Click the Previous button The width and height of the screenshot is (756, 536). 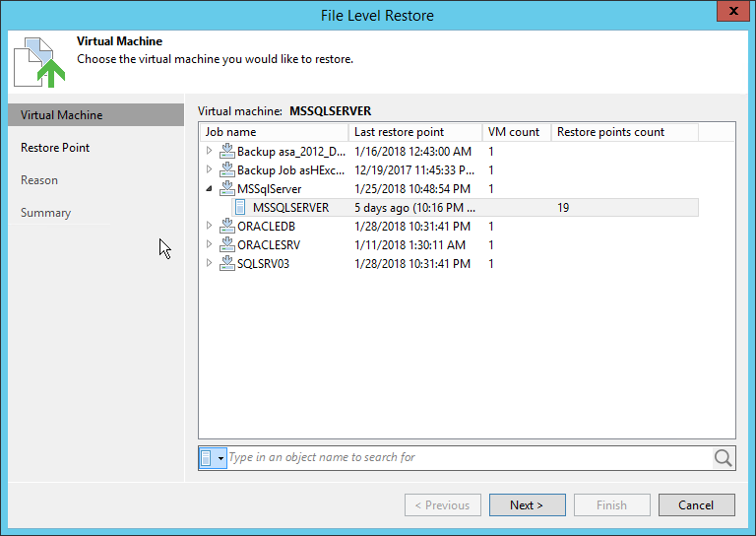pos(443,505)
